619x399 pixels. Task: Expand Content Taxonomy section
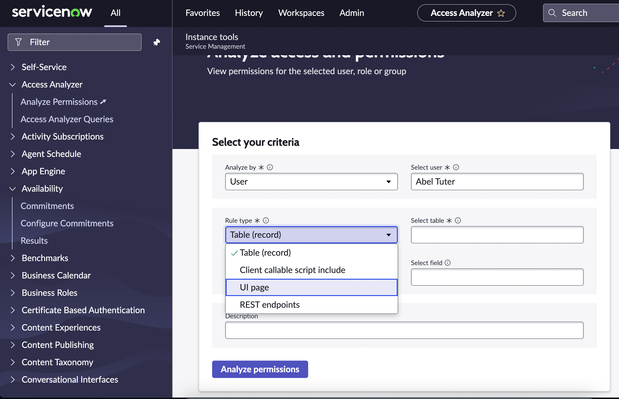tap(13, 362)
